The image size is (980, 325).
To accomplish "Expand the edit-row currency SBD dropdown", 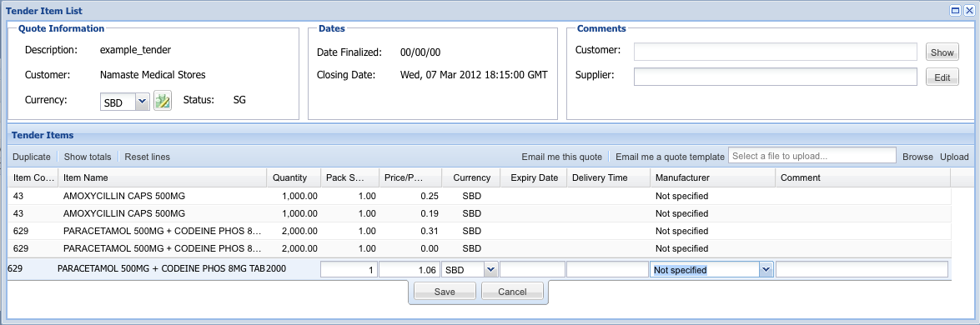I will [490, 269].
